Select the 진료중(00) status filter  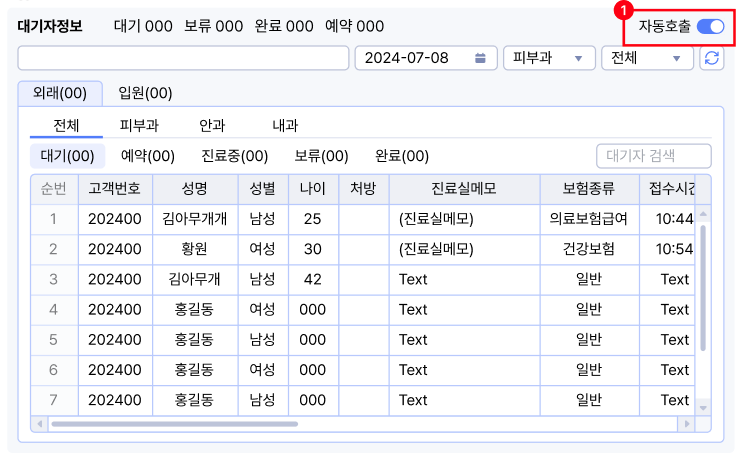tap(235, 156)
